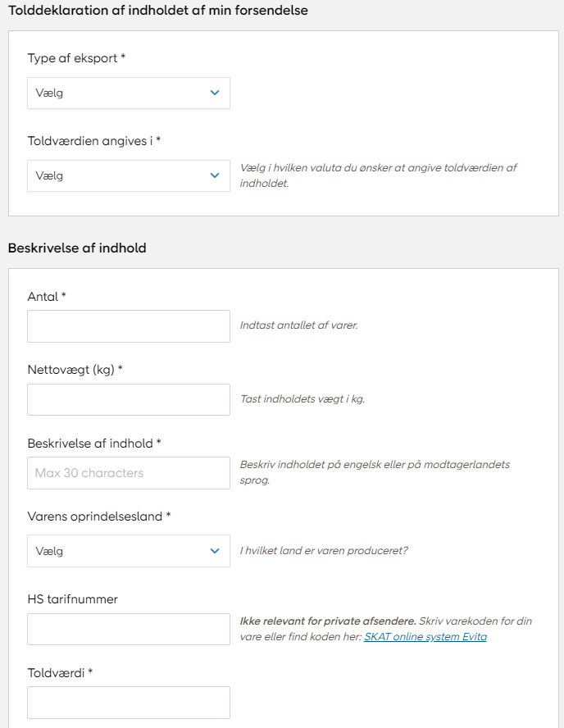Click into the Toldværdi input field
This screenshot has width=564, height=728.
click(x=128, y=703)
